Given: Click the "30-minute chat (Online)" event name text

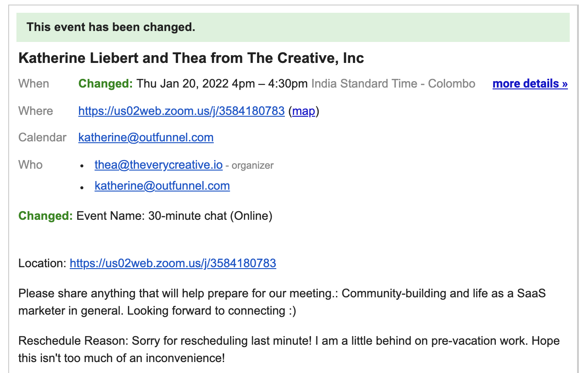Looking at the screenshot, I should (210, 215).
